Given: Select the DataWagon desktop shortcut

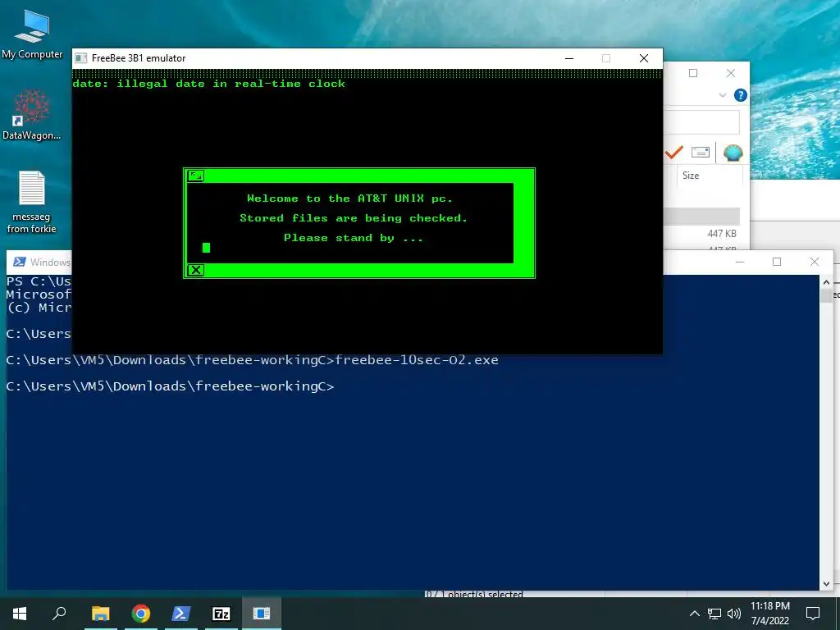Looking at the screenshot, I should tap(32, 115).
